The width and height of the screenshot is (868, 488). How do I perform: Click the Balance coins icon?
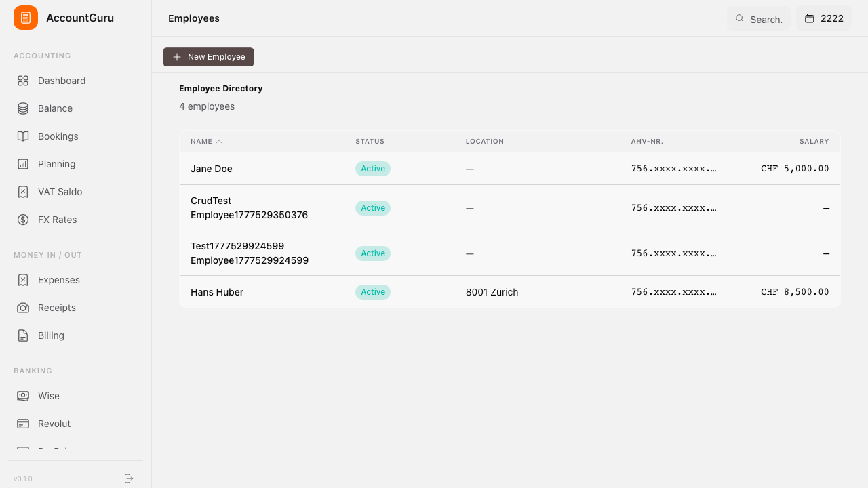coord(23,108)
